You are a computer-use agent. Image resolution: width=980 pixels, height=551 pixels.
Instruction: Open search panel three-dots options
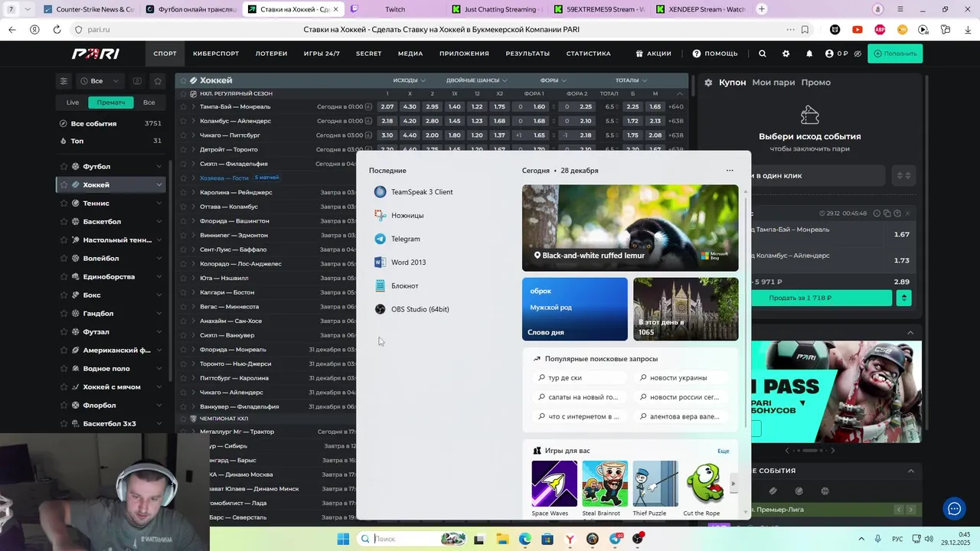coord(730,171)
